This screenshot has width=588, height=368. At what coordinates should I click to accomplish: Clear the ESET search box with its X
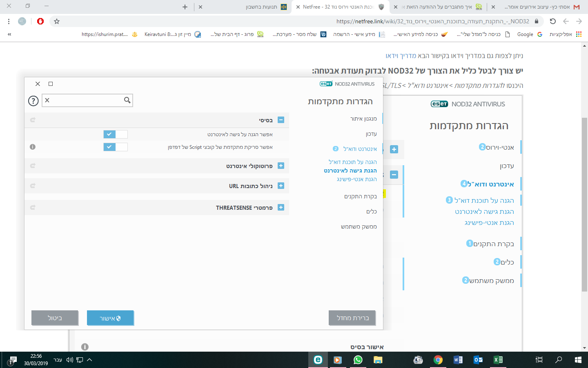(x=47, y=100)
